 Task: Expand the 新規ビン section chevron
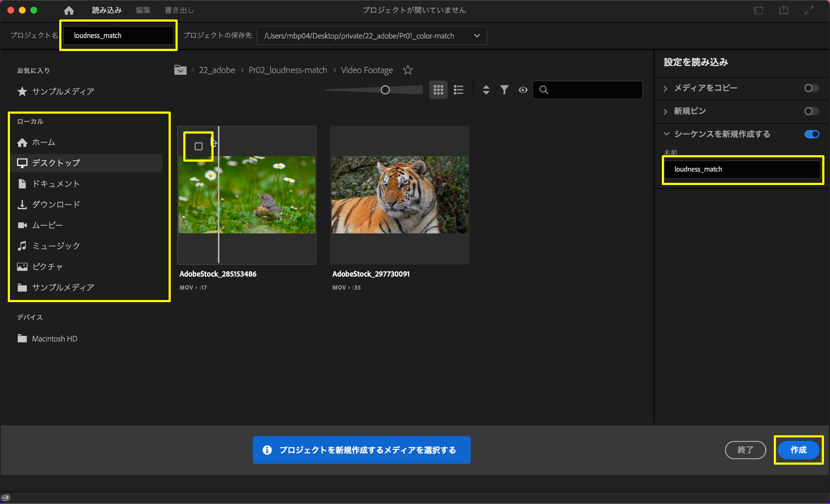(x=665, y=112)
